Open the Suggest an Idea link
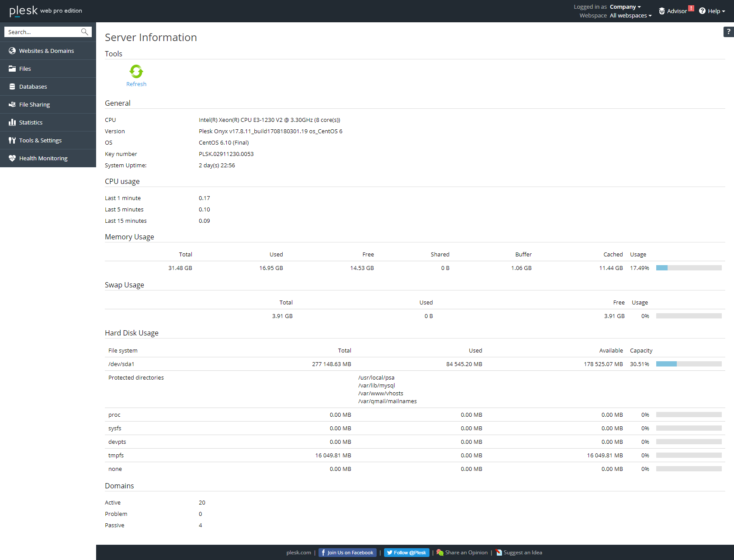Image resolution: width=734 pixels, height=560 pixels. (519, 553)
